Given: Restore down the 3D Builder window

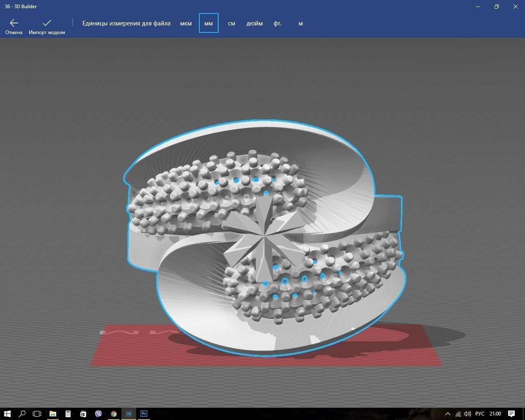Looking at the screenshot, I should click(497, 7).
